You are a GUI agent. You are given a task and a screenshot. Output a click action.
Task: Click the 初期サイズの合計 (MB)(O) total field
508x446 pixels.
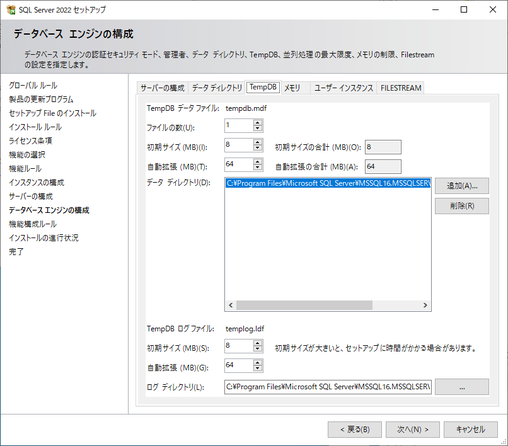point(383,147)
